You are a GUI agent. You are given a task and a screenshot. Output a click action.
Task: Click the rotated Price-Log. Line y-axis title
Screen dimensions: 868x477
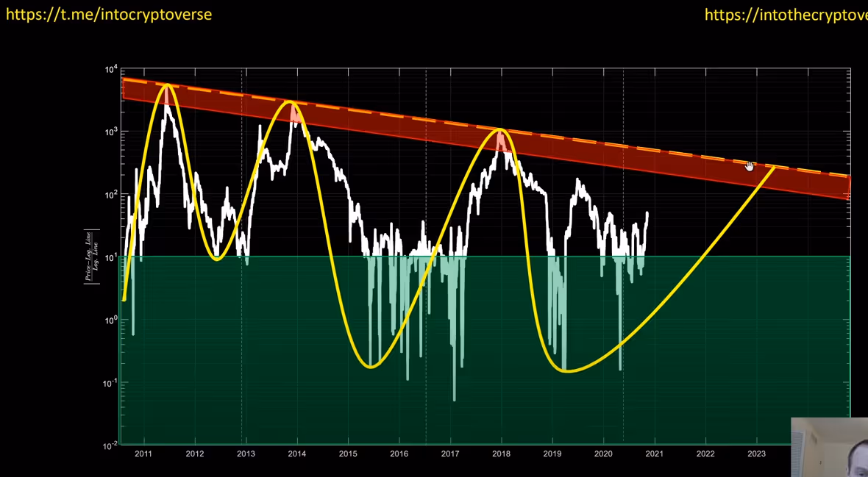[x=89, y=257]
